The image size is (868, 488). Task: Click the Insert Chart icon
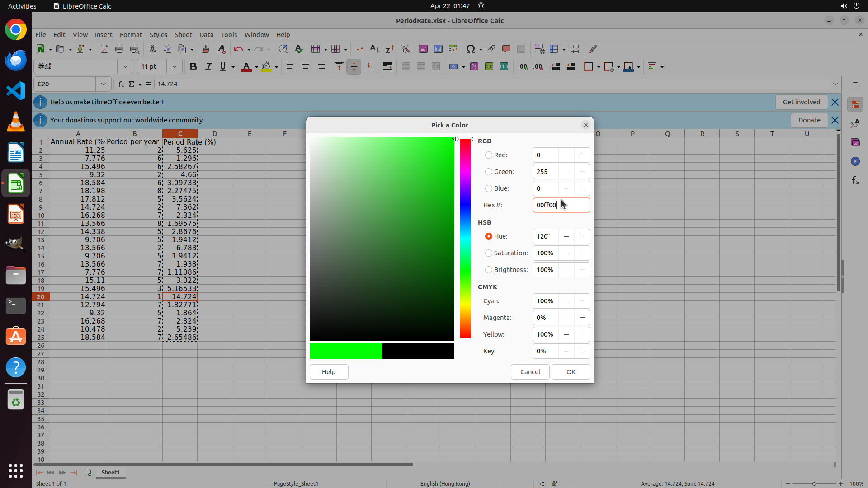click(x=438, y=49)
